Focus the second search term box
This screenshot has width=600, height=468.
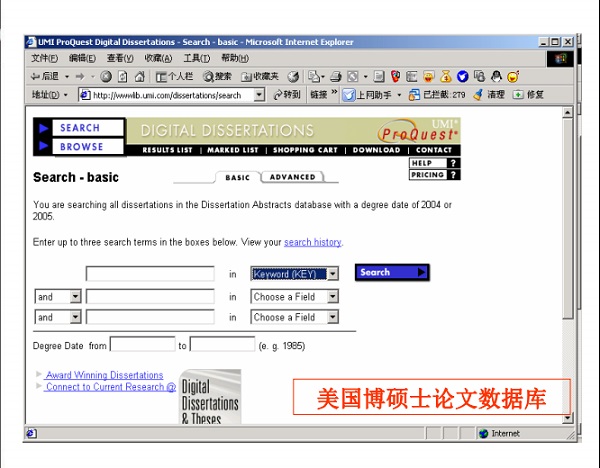(x=150, y=297)
